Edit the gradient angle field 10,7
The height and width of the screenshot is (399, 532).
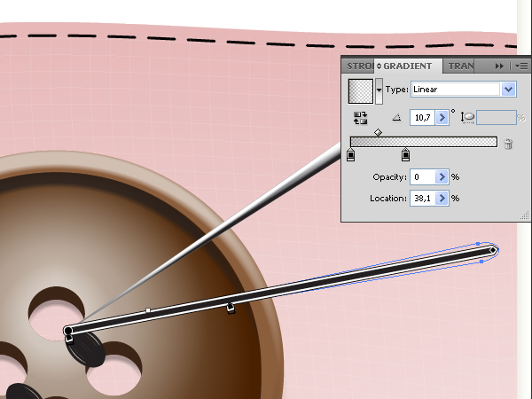422,117
